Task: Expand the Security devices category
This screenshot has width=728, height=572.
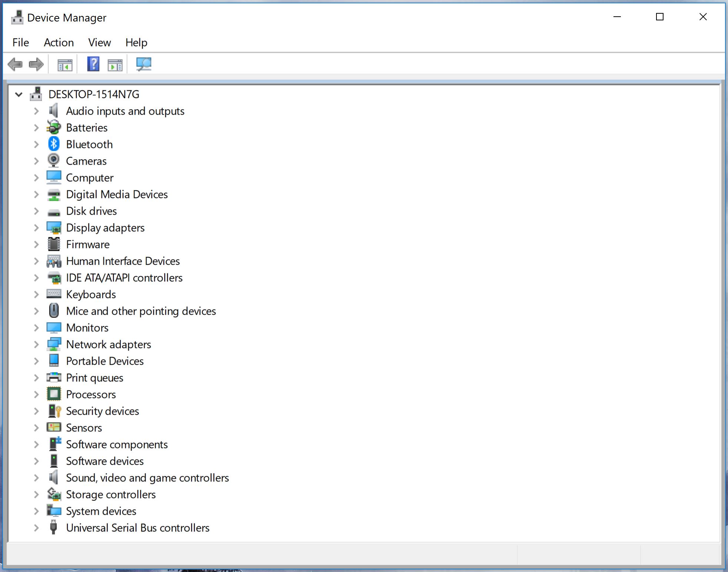Action: (36, 411)
